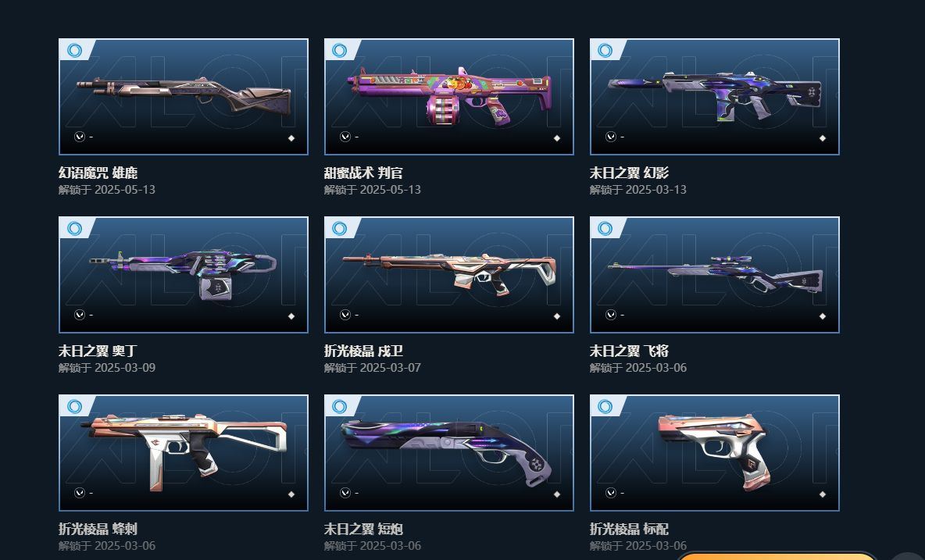Open the 幻语魔咒 雄鹿 skin title

point(98,173)
